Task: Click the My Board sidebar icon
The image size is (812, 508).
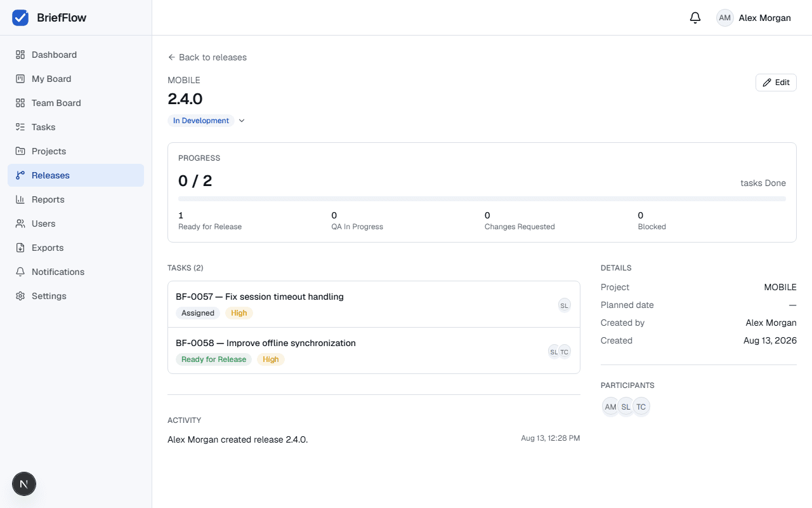Action: tap(20, 79)
